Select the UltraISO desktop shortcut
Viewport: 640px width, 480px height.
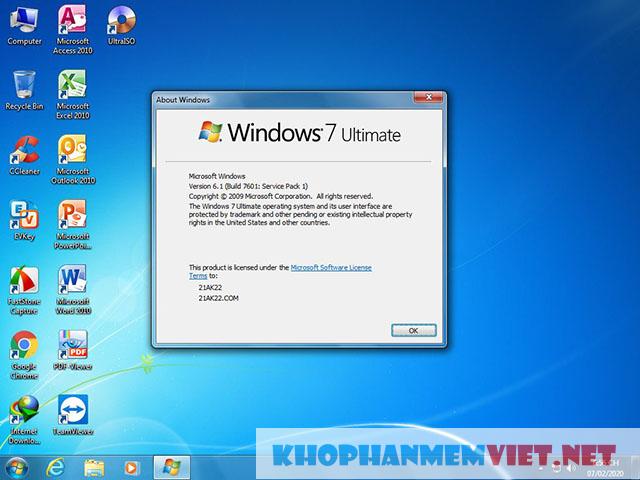[x=121, y=25]
